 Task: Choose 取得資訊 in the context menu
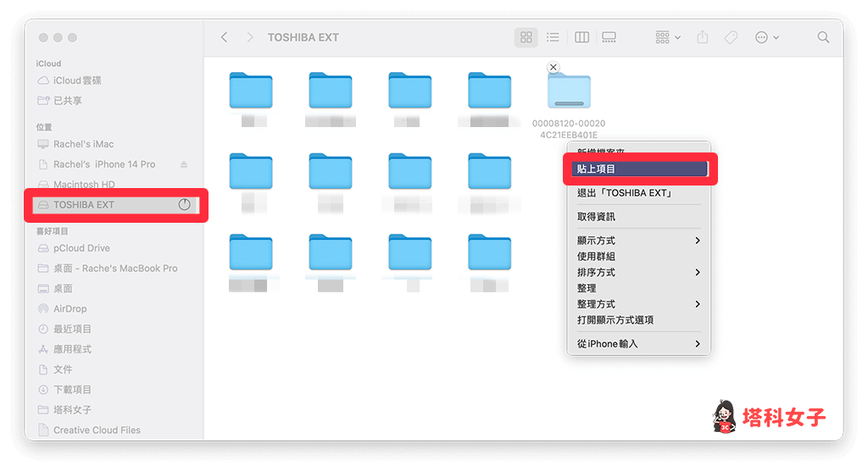[638, 216]
